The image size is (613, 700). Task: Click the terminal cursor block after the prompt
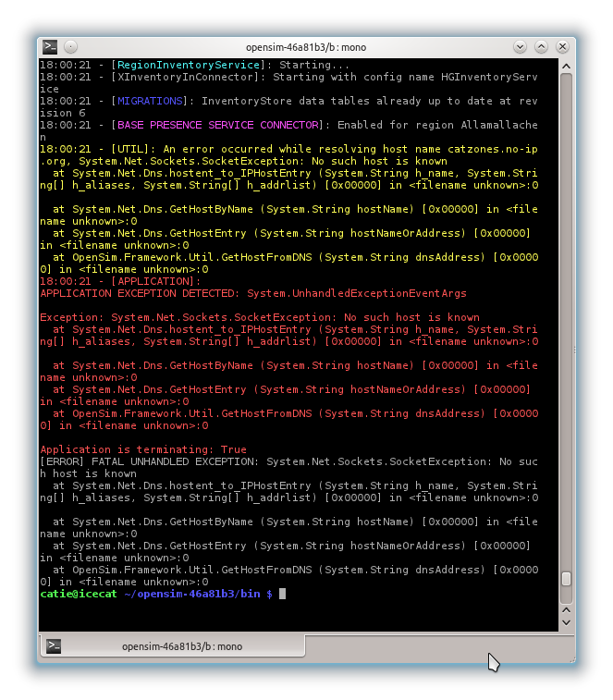pos(282,594)
